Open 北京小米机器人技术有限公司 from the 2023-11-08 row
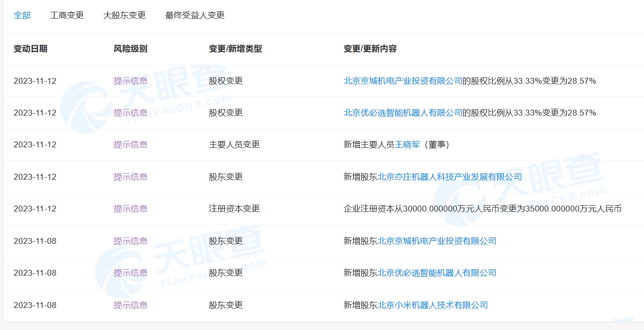 click(x=433, y=305)
